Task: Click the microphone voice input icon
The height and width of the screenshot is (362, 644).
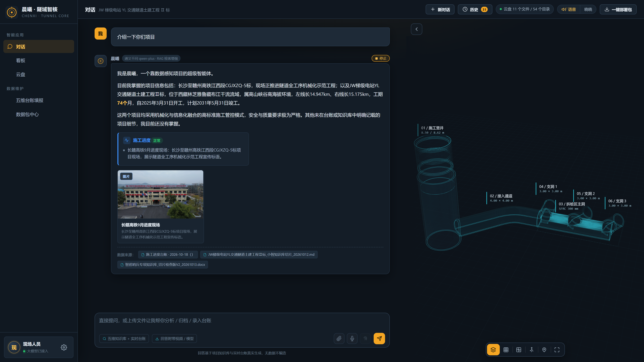Action: click(x=352, y=339)
